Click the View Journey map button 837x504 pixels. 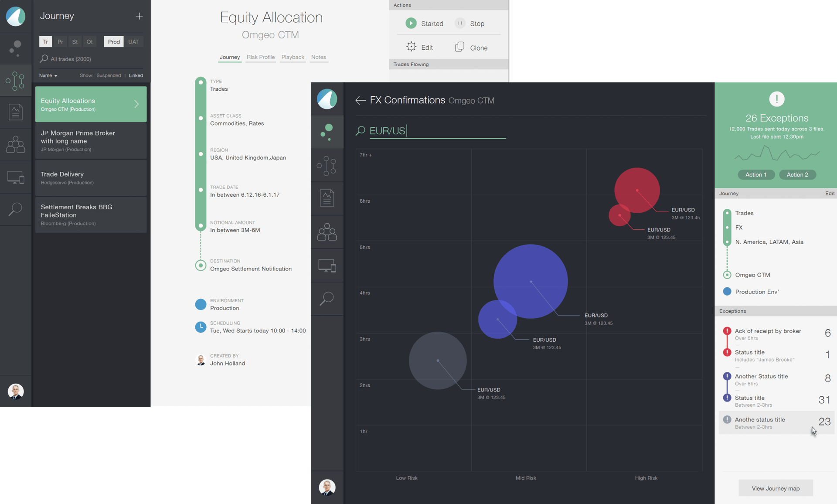(776, 488)
